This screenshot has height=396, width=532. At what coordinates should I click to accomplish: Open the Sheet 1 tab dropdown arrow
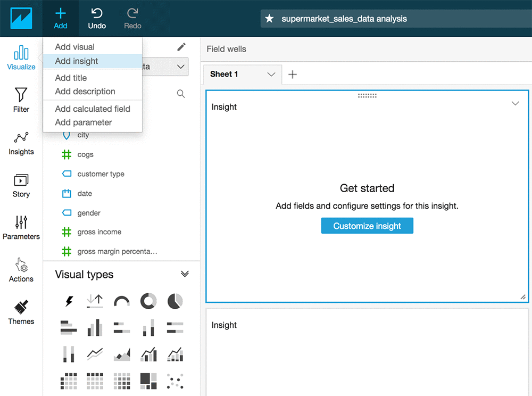pos(271,75)
